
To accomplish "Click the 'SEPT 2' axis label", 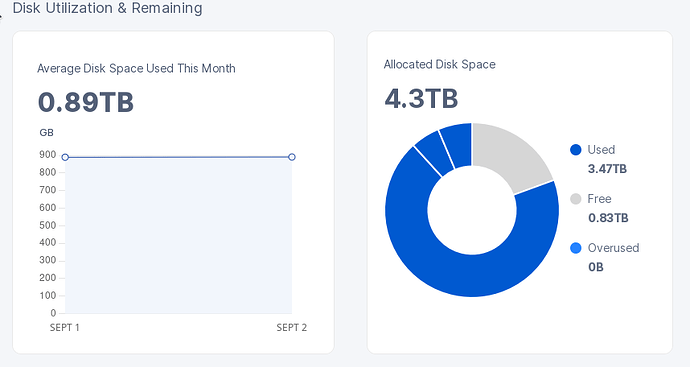I will (292, 328).
